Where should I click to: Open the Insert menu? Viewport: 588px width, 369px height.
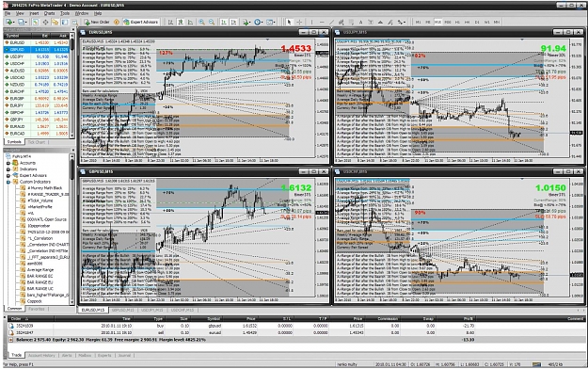coord(34,13)
